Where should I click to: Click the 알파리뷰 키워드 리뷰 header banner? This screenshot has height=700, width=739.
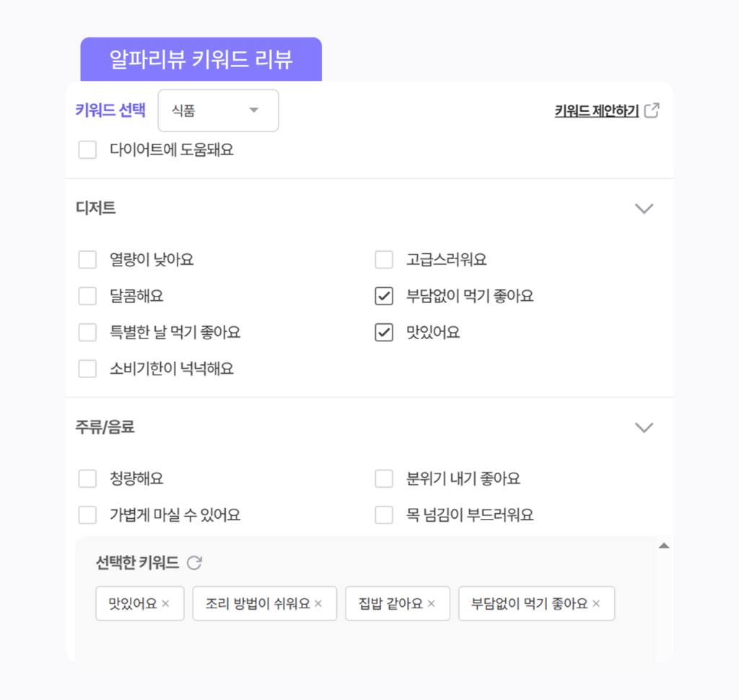tap(201, 58)
